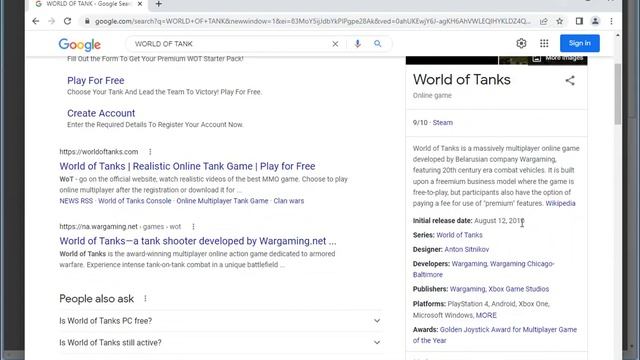Click the Google logo
Viewport: 640px width, 360px height.
[80, 44]
